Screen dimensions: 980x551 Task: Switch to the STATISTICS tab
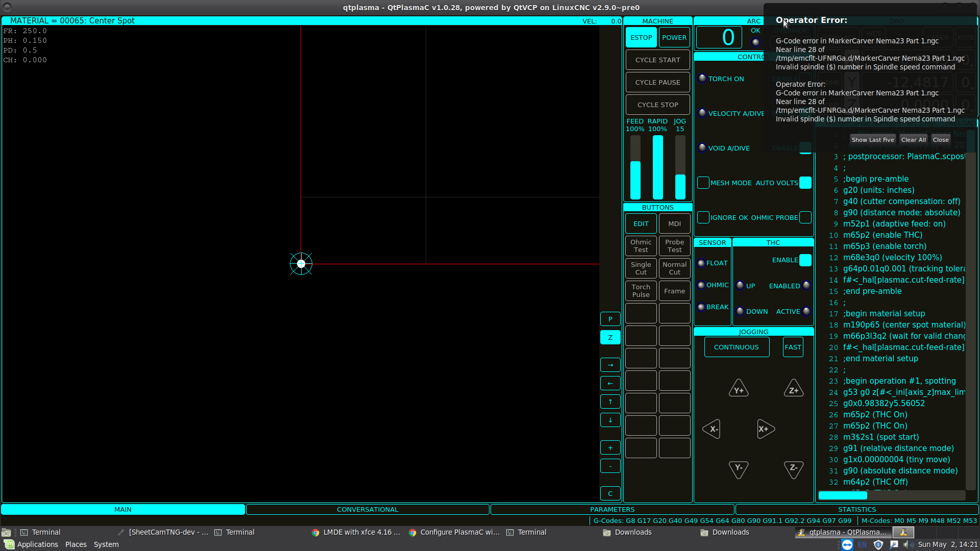(x=857, y=509)
